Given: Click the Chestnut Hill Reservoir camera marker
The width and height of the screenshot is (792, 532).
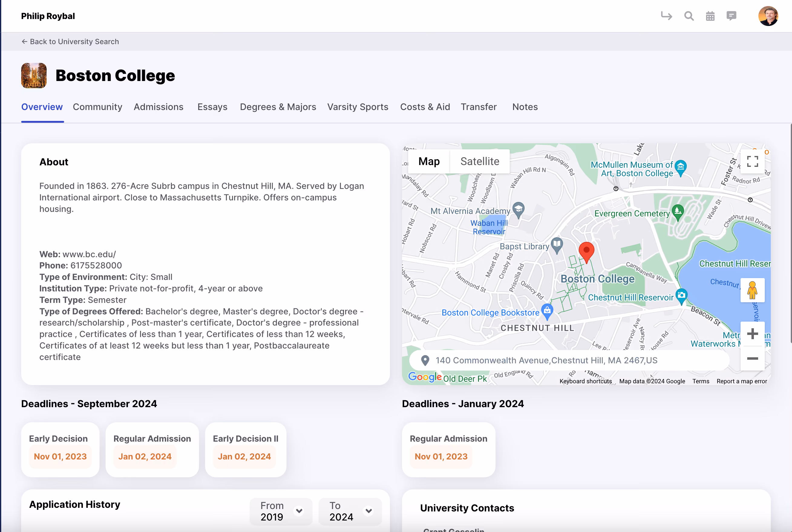Looking at the screenshot, I should [x=681, y=297].
